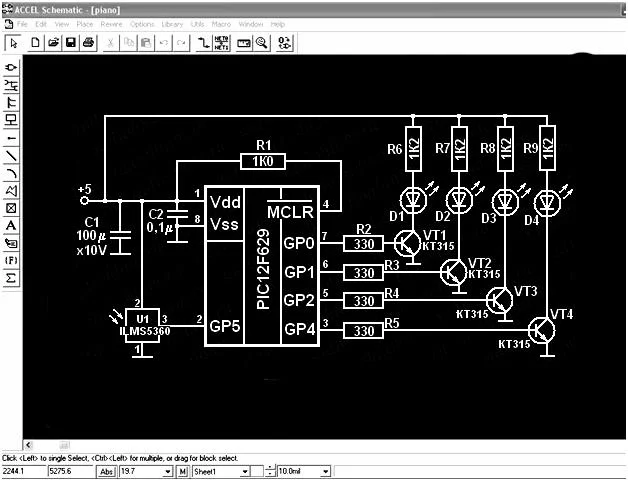Viewport: 628px width, 481px height.
Task: Undo the last action
Action: coord(164,42)
